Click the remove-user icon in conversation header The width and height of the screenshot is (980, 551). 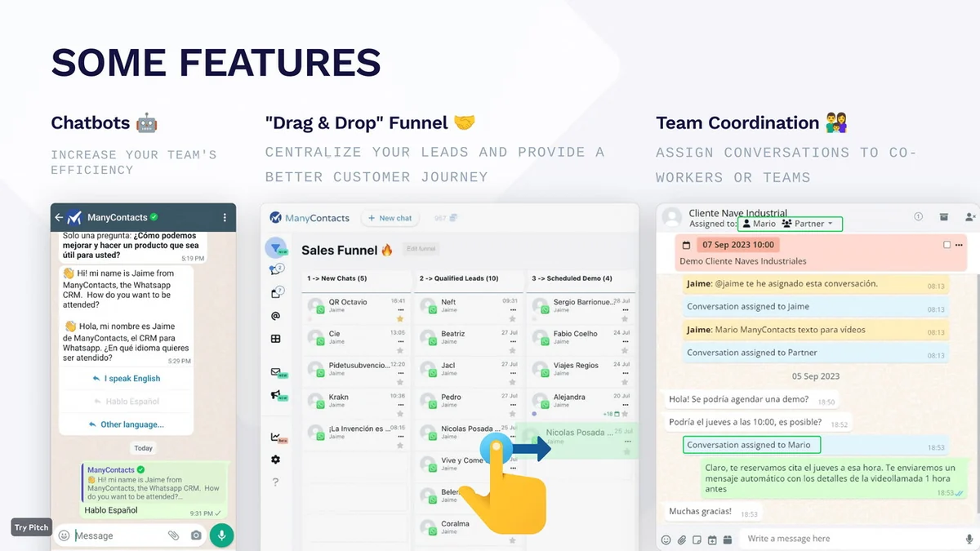click(x=969, y=216)
